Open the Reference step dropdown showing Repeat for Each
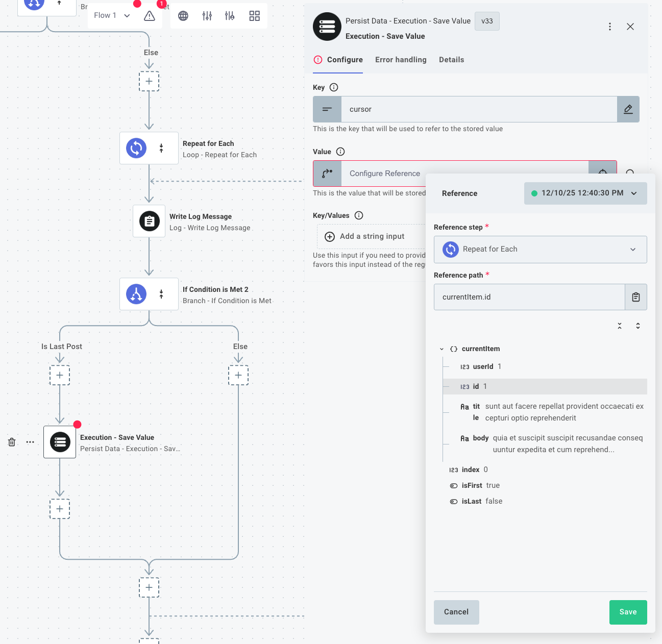 (x=540, y=250)
